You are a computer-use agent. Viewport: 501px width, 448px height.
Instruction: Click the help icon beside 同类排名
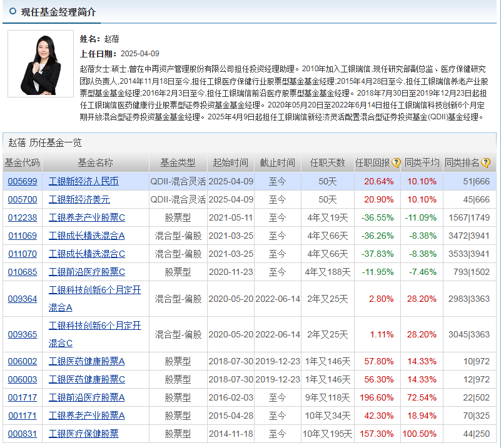coord(485,162)
